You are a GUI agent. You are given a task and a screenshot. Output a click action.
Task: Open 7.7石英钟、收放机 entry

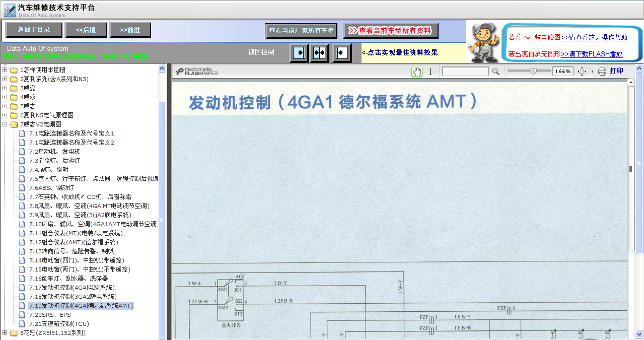tap(80, 197)
